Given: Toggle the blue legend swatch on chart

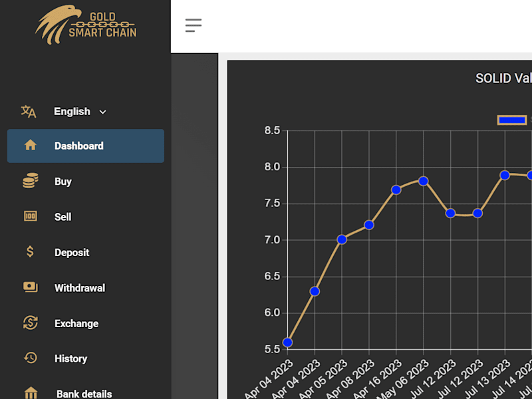Looking at the screenshot, I should 512,120.
